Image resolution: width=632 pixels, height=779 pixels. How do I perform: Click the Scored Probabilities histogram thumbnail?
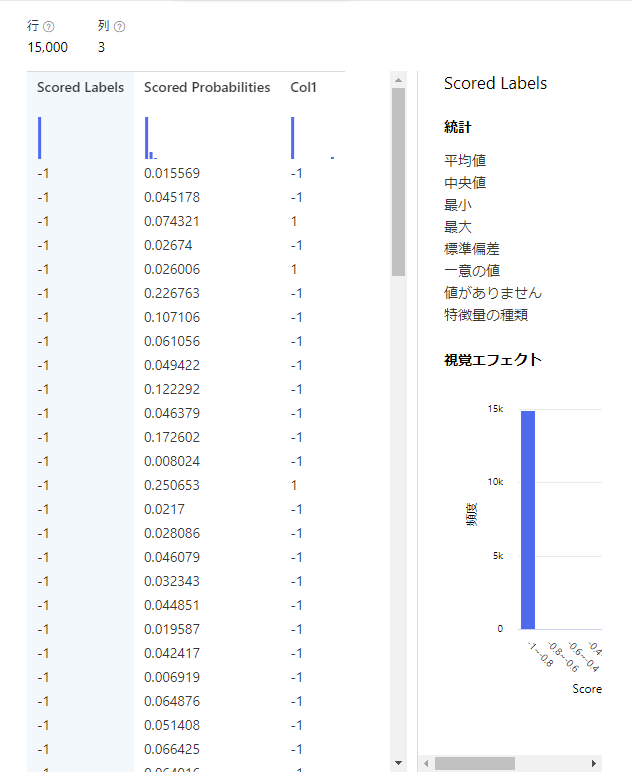[x=151, y=138]
